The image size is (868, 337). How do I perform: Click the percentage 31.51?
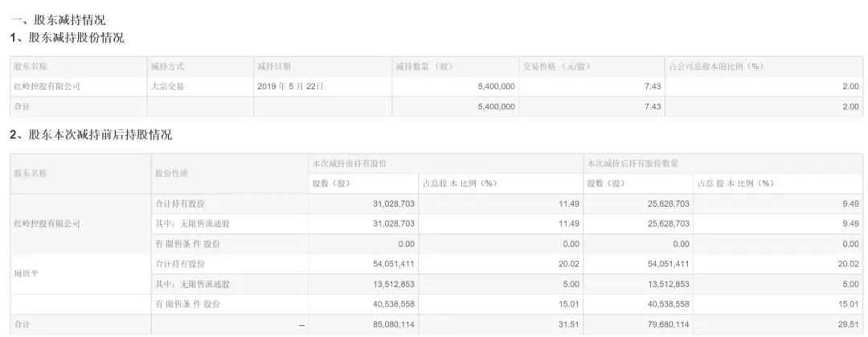[570, 325]
